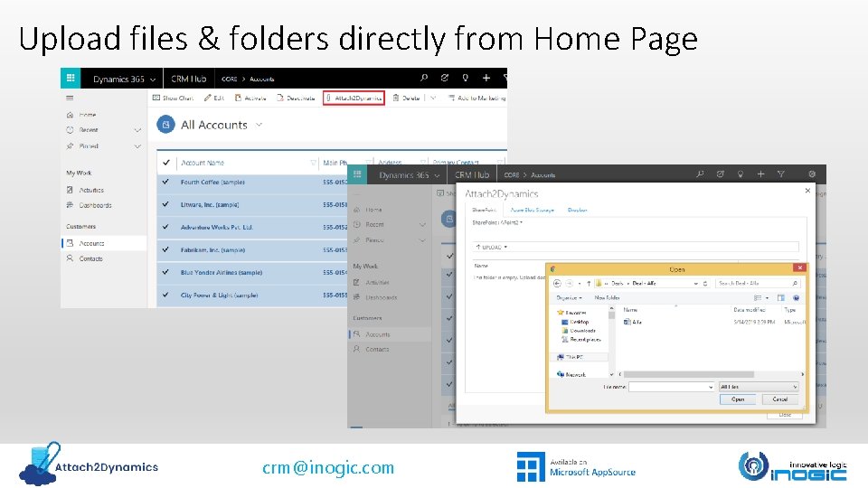Click the Delete trash command
The height and width of the screenshot is (488, 868).
coord(406,98)
